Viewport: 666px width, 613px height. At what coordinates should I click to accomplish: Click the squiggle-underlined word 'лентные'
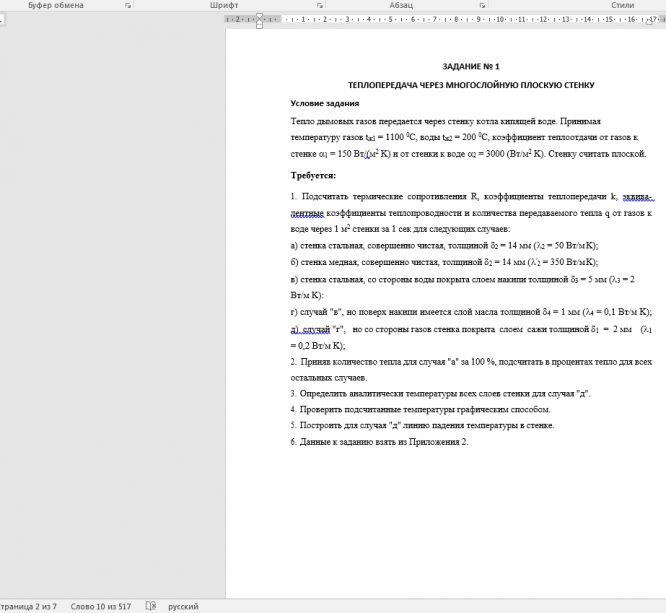pyautogui.click(x=307, y=213)
